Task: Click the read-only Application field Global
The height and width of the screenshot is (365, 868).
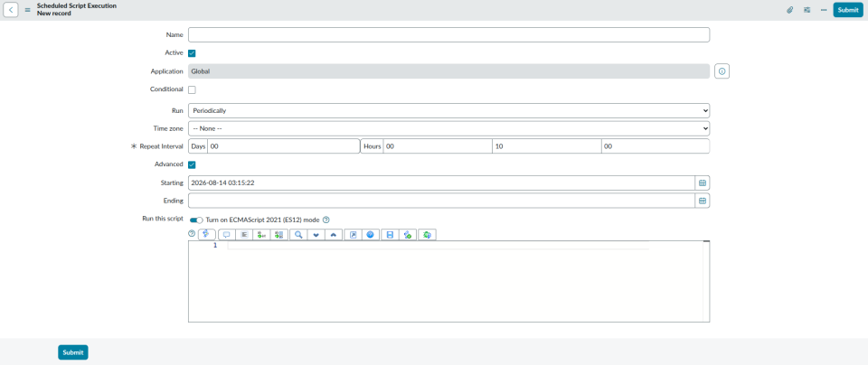Action: pos(449,71)
